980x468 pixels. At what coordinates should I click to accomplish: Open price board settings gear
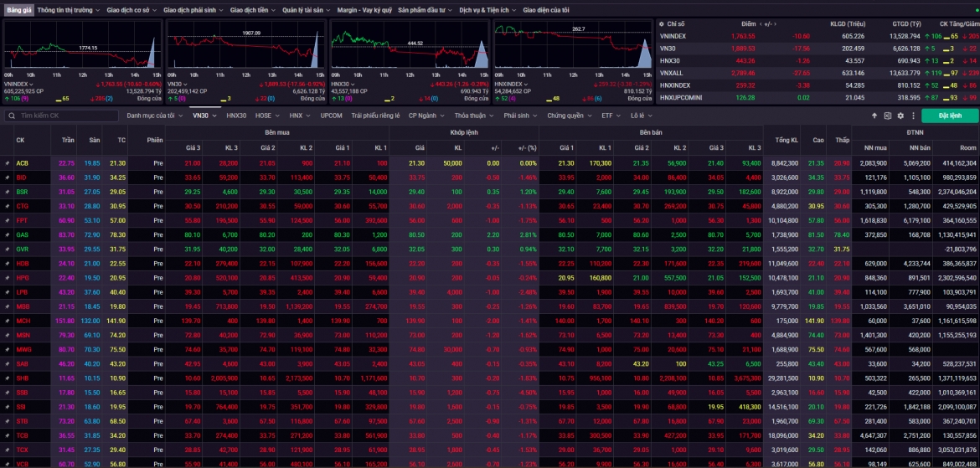pos(900,116)
